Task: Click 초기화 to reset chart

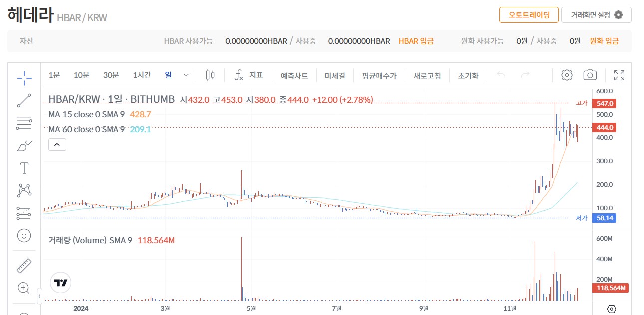Action: pos(468,76)
